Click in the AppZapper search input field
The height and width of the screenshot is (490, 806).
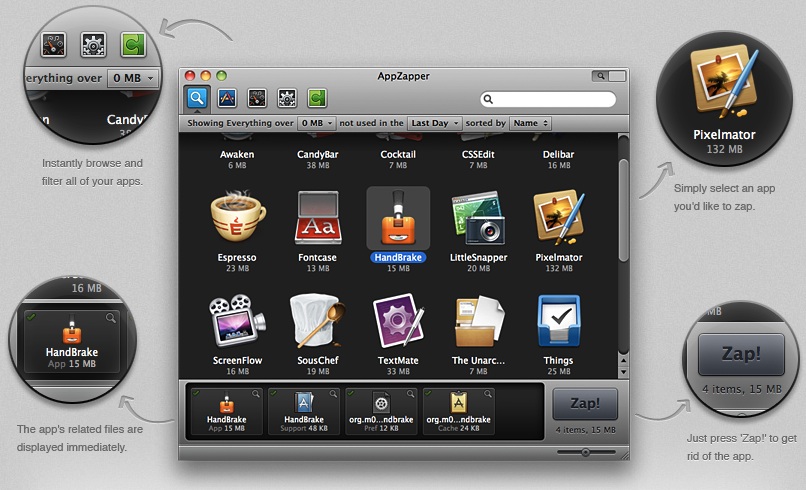[548, 99]
